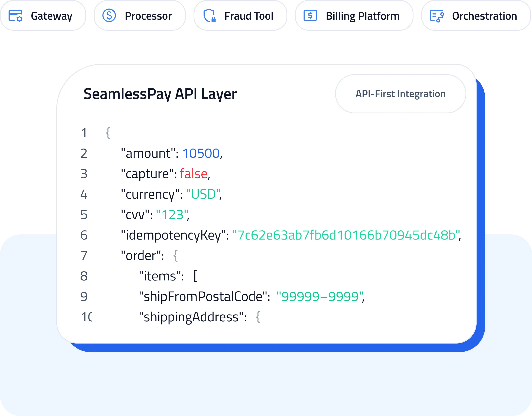Screen dimensions: 532x416
Task: Click the Gateway card-with-gear icon
Action: click(x=15, y=16)
